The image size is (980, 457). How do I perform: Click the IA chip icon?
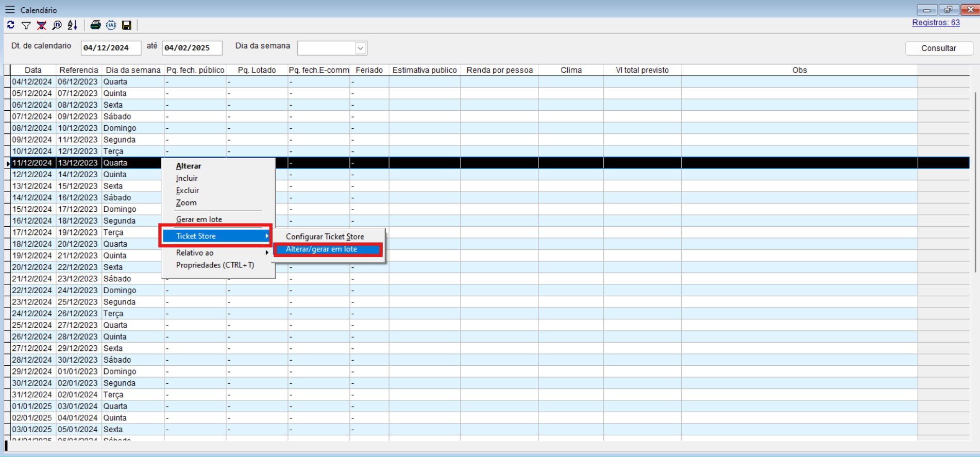(111, 25)
